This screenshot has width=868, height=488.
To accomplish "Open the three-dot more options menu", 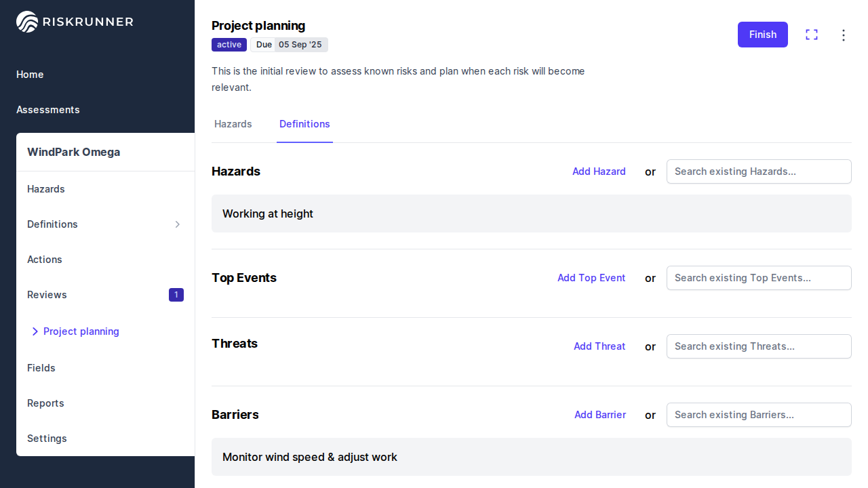I will tap(844, 35).
